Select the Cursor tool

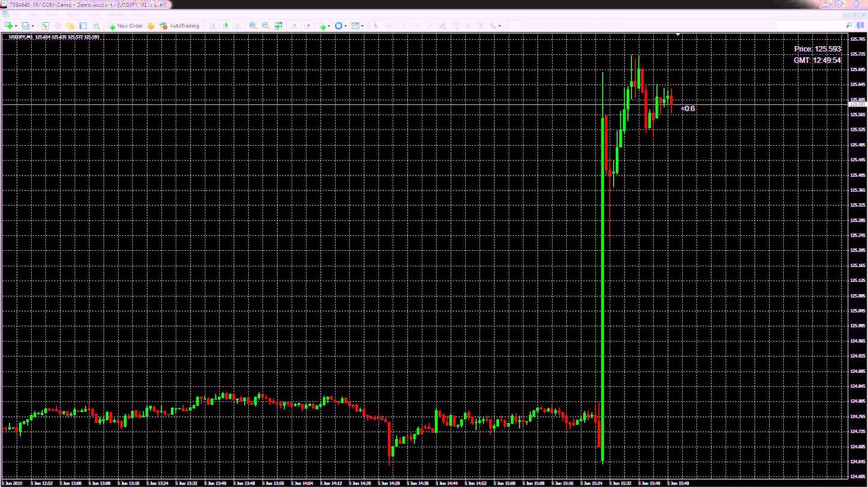point(376,26)
